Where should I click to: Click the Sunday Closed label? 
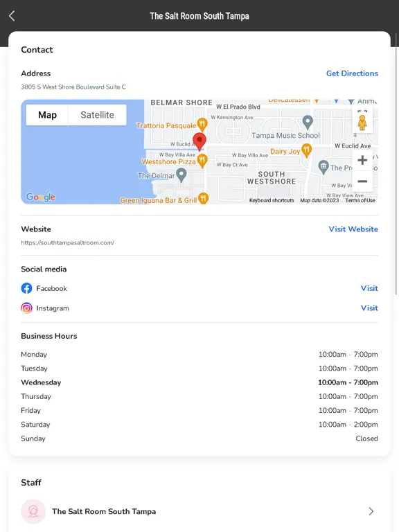366,438
